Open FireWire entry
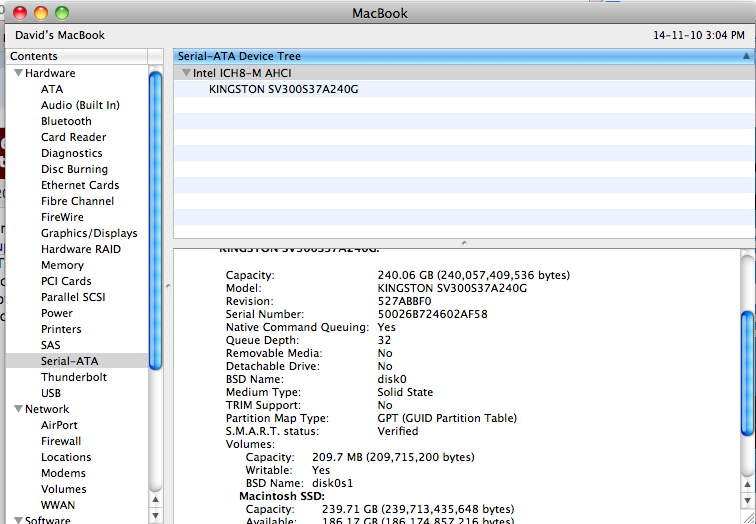Image resolution: width=756 pixels, height=524 pixels. pos(62,217)
